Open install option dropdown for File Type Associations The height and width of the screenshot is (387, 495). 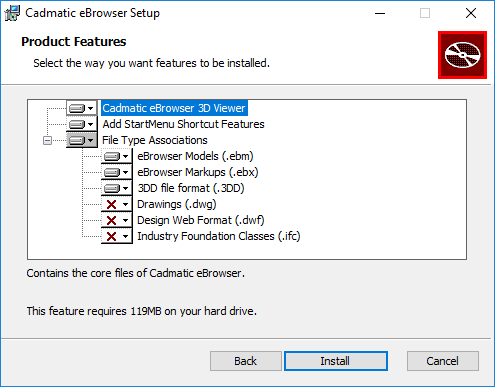pos(82,140)
